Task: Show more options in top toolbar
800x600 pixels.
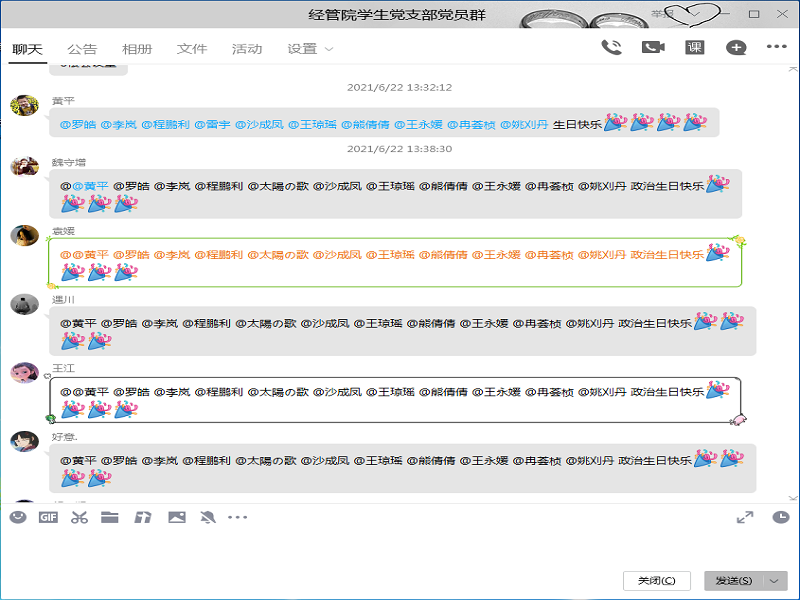Action: (777, 46)
